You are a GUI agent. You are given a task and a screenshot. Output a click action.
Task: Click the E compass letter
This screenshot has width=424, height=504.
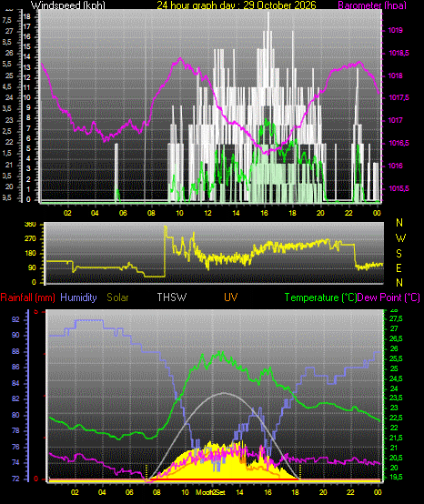[399, 268]
